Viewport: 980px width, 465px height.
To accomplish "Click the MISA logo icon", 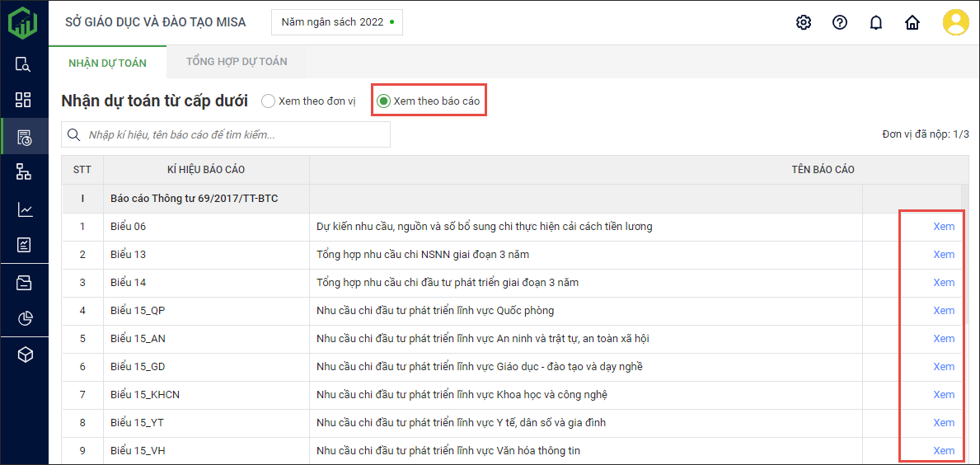I will [x=23, y=22].
